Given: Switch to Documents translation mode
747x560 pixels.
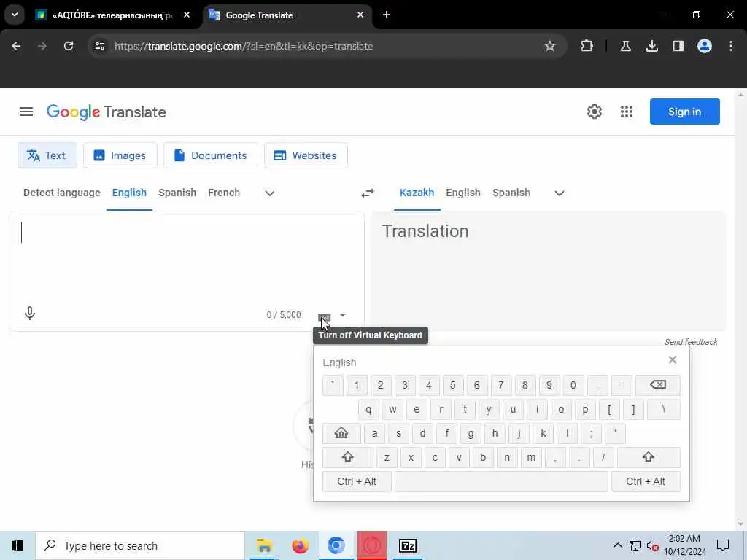Looking at the screenshot, I should pos(211,155).
